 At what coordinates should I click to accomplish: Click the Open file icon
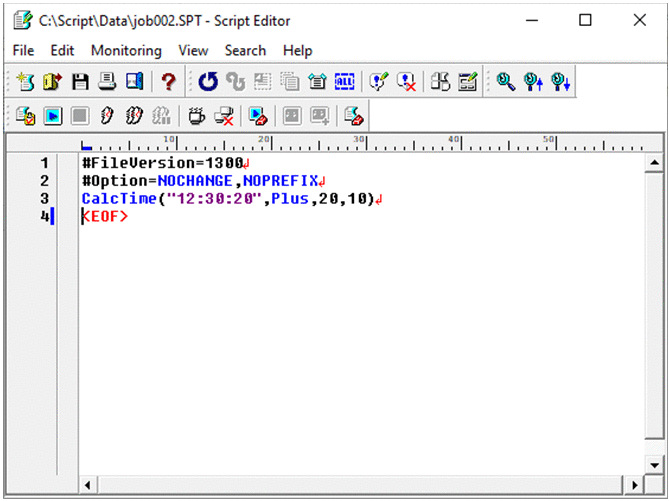(x=52, y=81)
